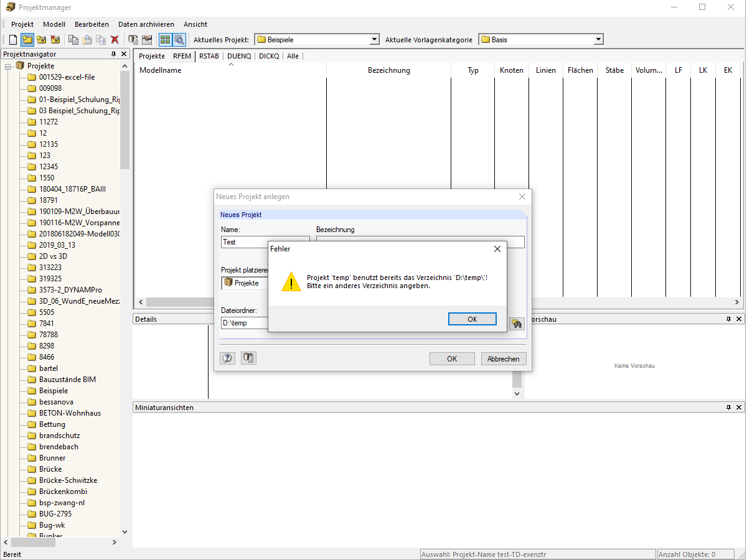
Task: Delete selection with the red X icon
Action: [x=115, y=39]
